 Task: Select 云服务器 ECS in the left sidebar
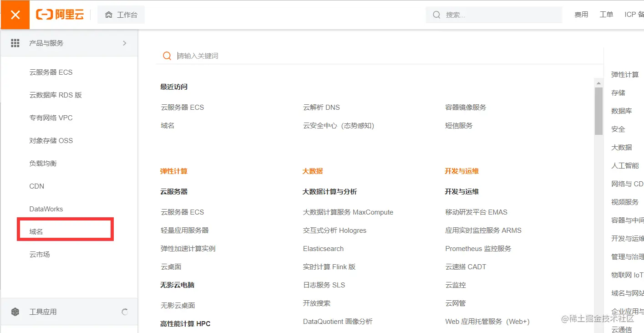click(51, 72)
